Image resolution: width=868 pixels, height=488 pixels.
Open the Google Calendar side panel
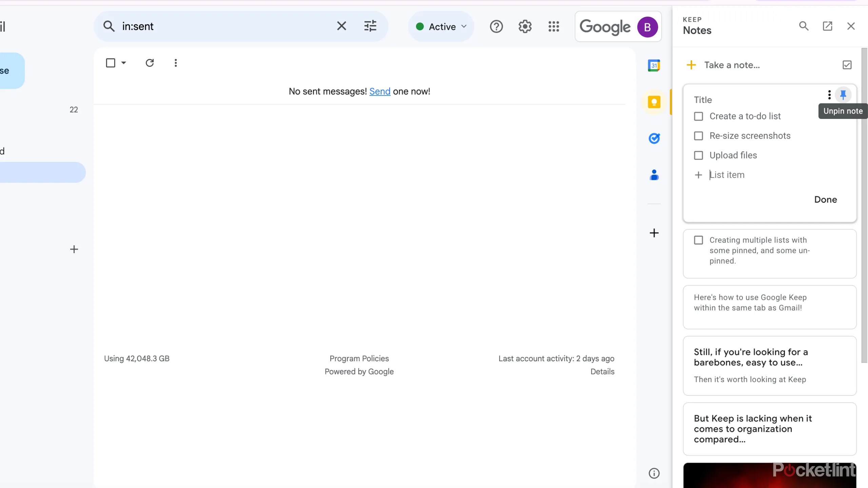pyautogui.click(x=654, y=65)
